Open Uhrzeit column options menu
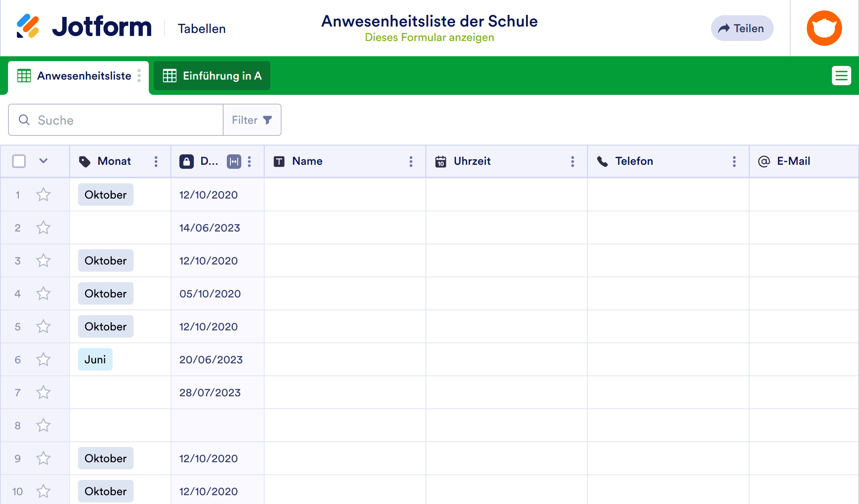 [573, 162]
